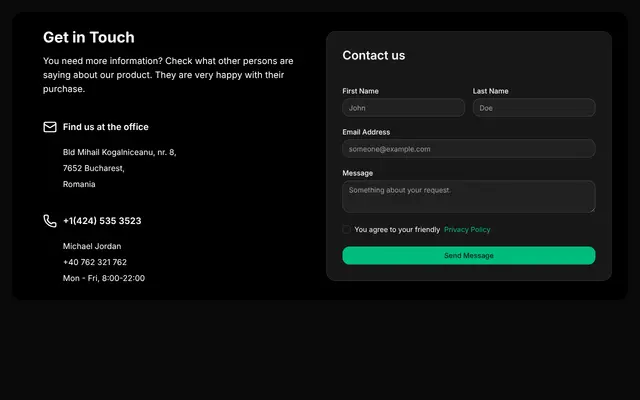The image size is (640, 400).
Task: Tick the Privacy Policy agreement checkbox
Action: [x=346, y=229]
